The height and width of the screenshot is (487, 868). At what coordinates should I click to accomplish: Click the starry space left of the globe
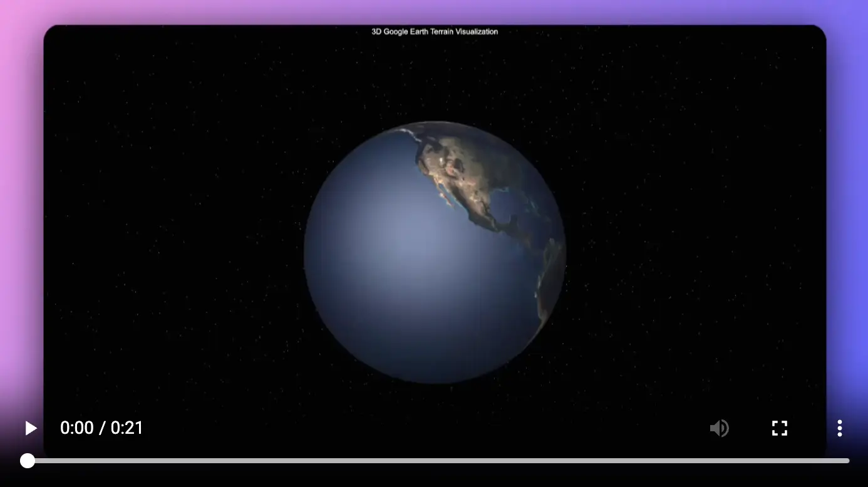pyautogui.click(x=175, y=250)
